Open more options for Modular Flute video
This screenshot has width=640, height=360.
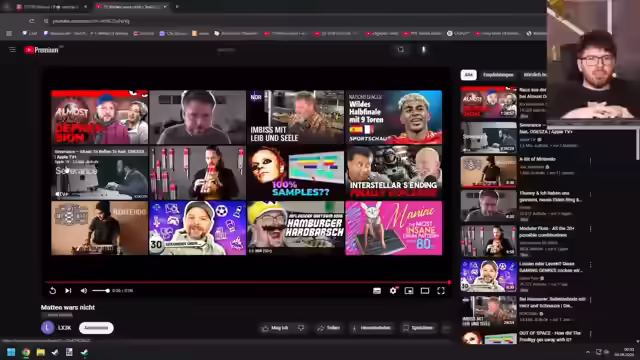[591, 229]
